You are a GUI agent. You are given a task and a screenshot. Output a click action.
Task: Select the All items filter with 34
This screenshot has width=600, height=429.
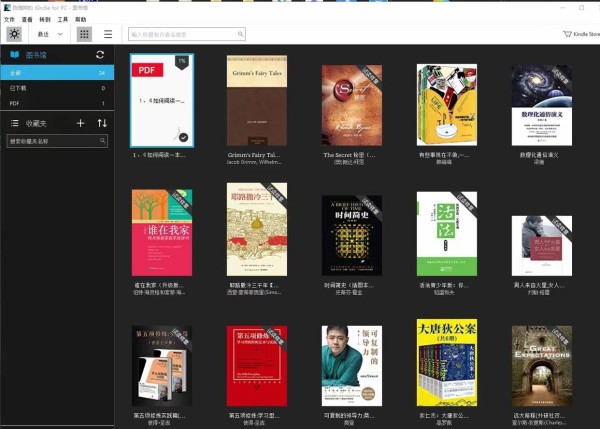click(x=57, y=73)
